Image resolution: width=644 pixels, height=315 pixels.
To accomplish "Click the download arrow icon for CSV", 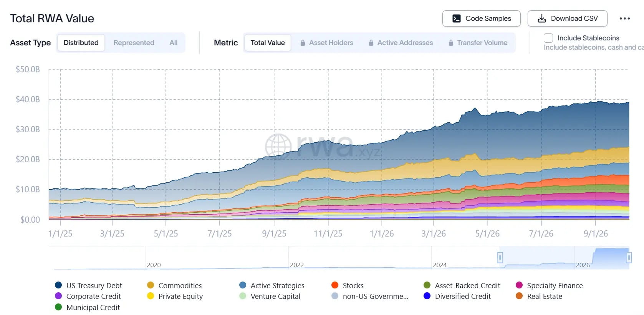I will [x=542, y=18].
